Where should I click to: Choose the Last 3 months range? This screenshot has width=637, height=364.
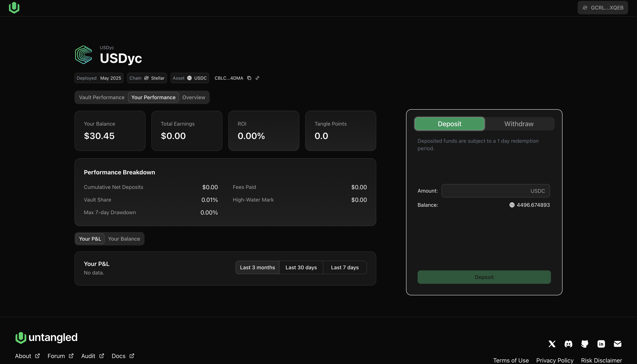point(257,267)
